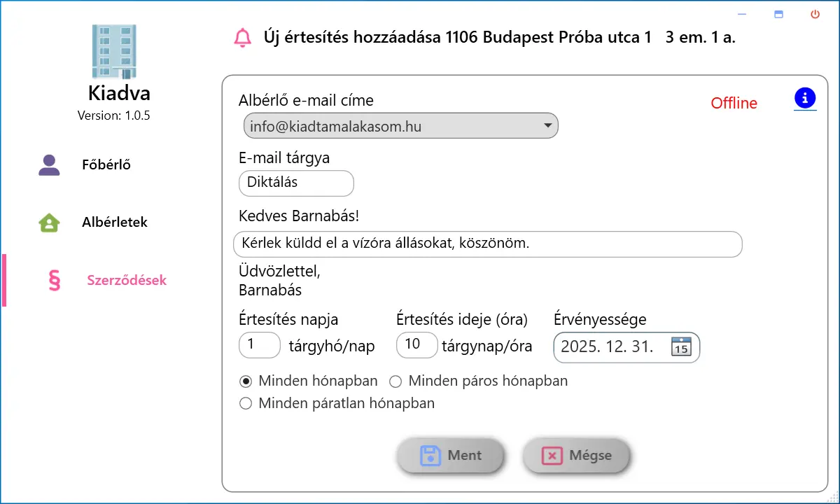Image resolution: width=840 pixels, height=504 pixels.
Task: Click the floppy disk icon on Ment
Action: (x=430, y=456)
